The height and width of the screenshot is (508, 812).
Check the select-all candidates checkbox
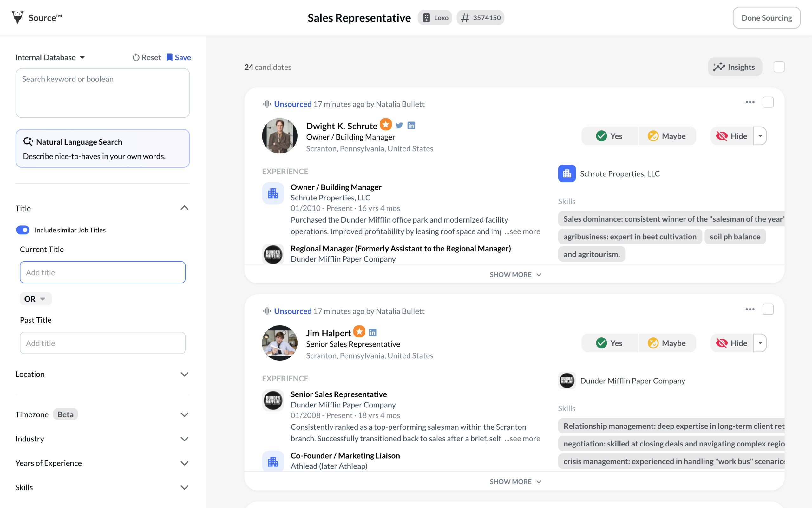(x=779, y=67)
